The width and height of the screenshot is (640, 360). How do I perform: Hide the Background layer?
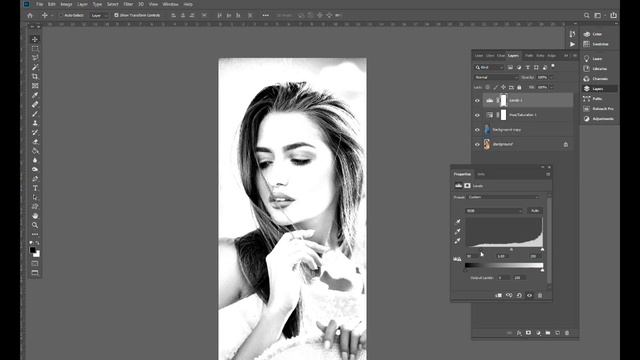pos(477,144)
